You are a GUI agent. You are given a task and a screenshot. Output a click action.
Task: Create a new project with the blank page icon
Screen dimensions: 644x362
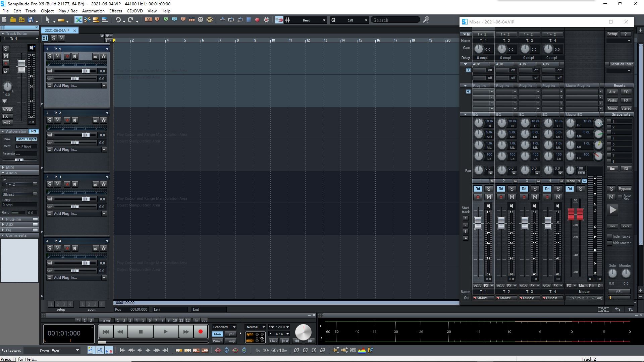pyautogui.click(x=5, y=20)
